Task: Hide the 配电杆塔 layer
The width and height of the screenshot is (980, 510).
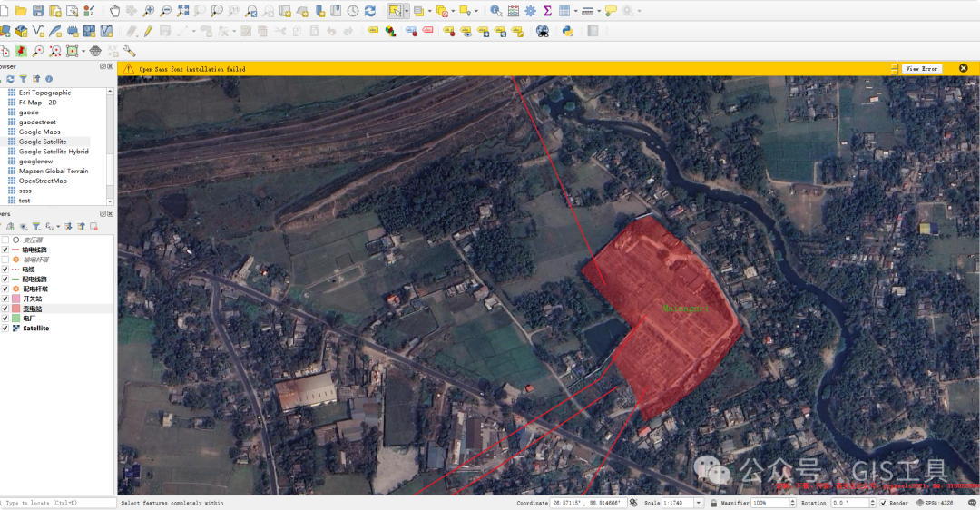Action: click(x=5, y=289)
